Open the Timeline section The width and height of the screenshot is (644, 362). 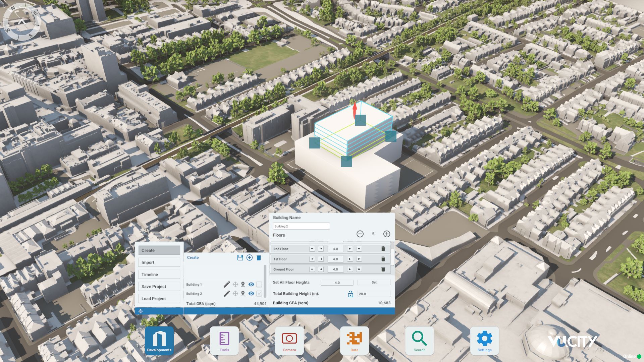pos(159,274)
